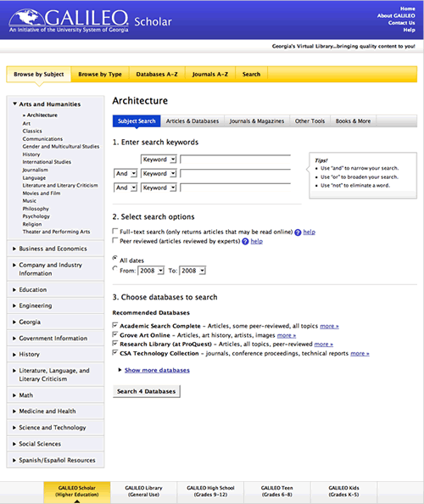424x504 pixels.
Task: Uncheck Grove Art Online database
Action: tap(115, 334)
